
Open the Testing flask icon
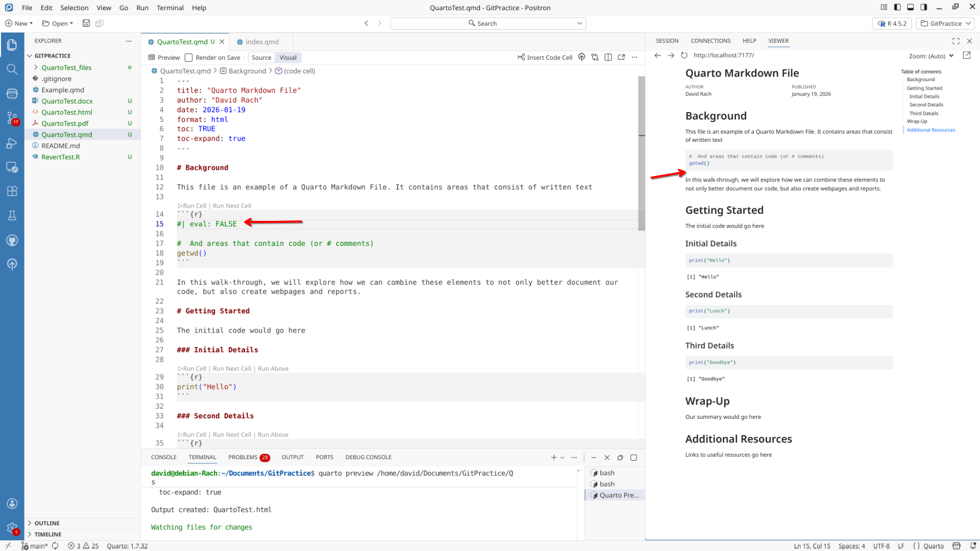coord(12,215)
